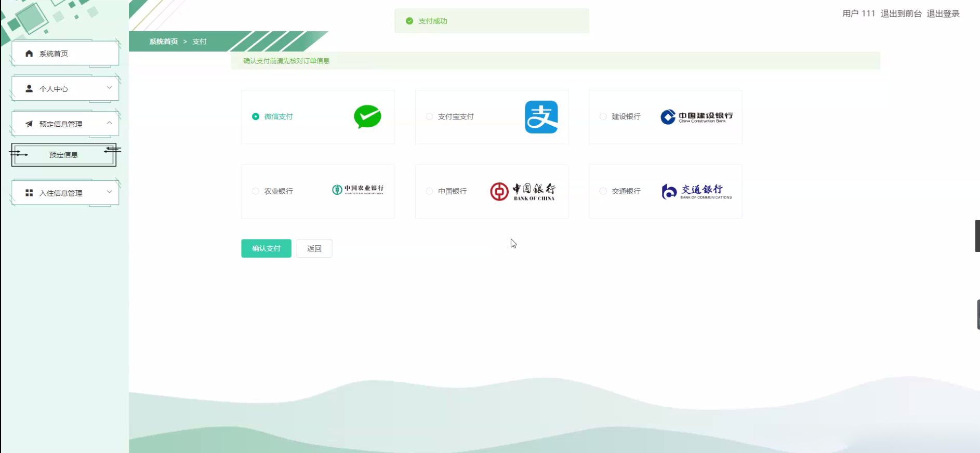Click the 退出登录 link
Screen dimensions: 980x453
[943, 14]
